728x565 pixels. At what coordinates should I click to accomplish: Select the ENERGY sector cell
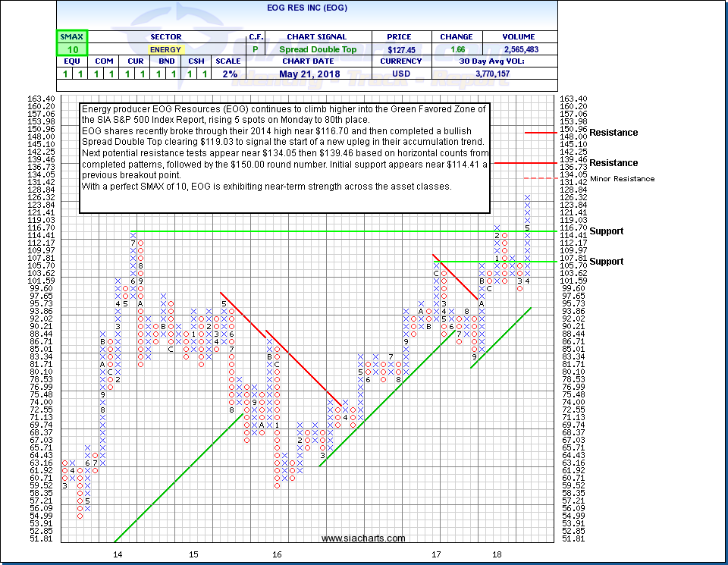click(x=165, y=49)
